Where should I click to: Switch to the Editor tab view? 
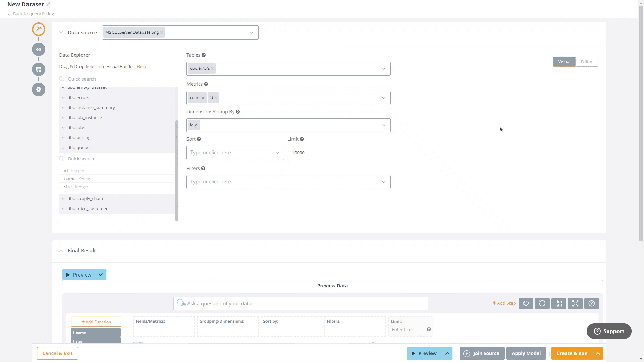(587, 61)
